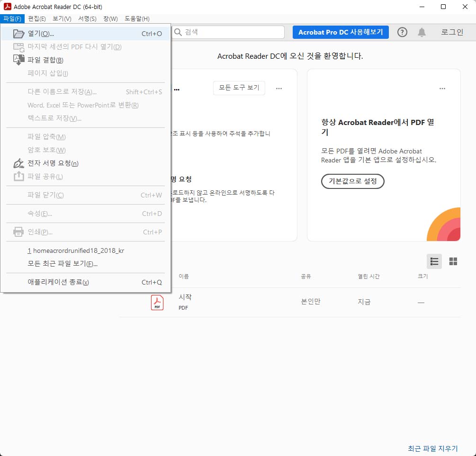The width and height of the screenshot is (476, 456).
Task: Click the help question mark icon
Action: (402, 32)
